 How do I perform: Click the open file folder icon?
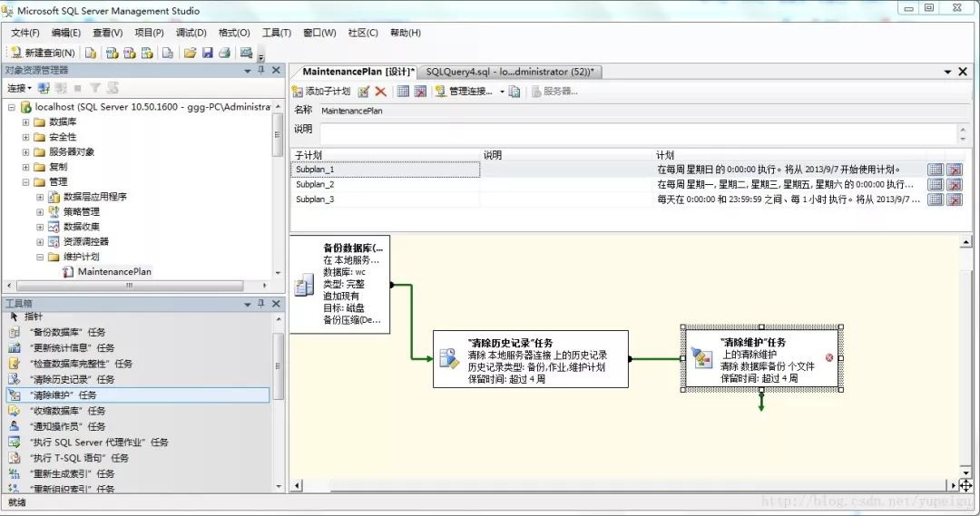pos(190,53)
